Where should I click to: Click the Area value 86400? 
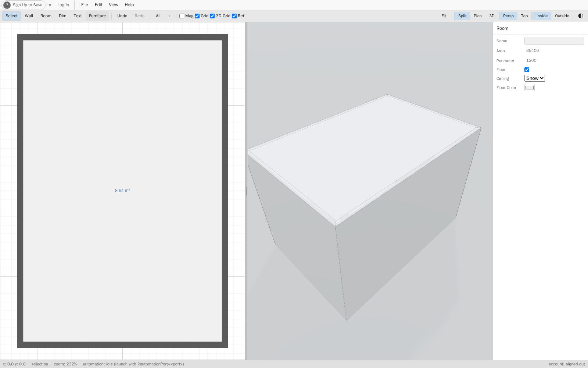(533, 51)
